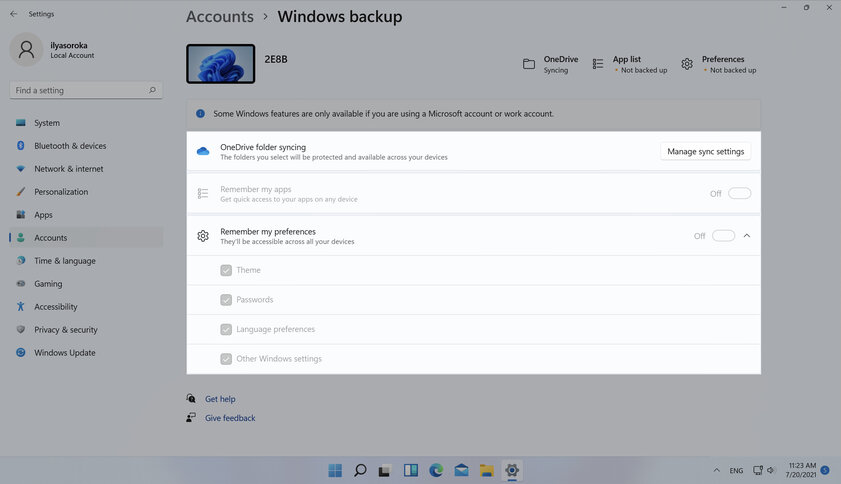Click the Get help icon

(191, 398)
